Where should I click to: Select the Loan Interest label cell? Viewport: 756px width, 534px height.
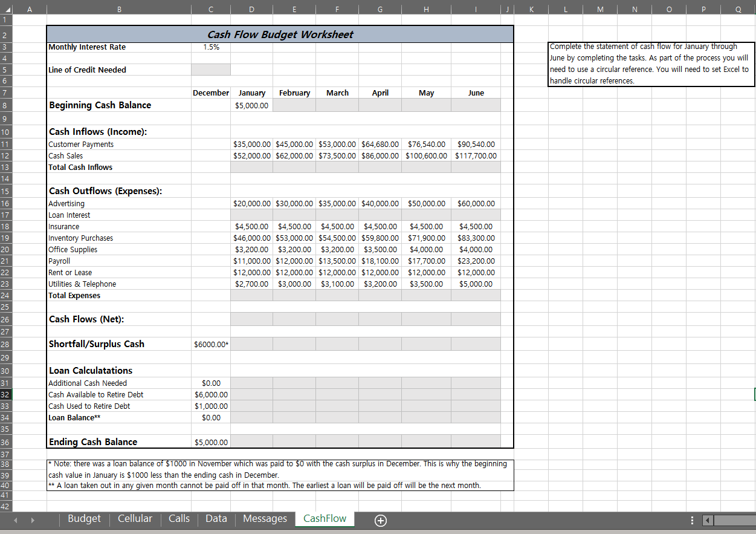coord(119,215)
